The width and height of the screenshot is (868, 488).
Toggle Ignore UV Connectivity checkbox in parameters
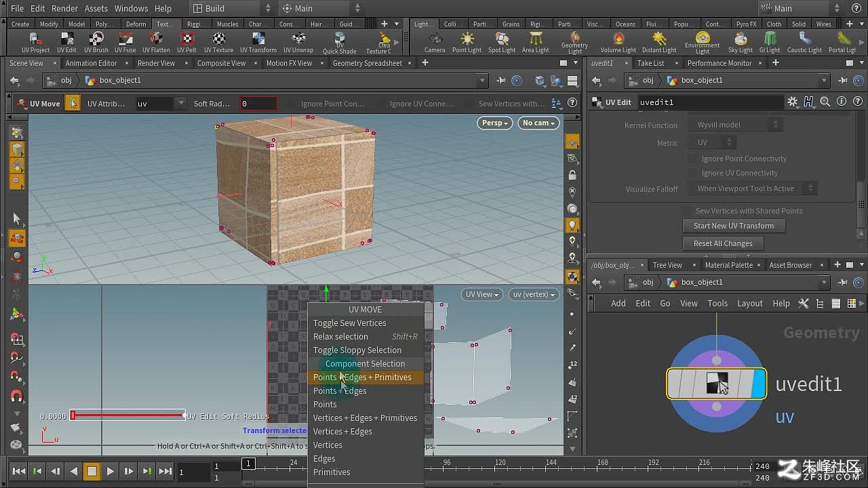pyautogui.click(x=692, y=173)
